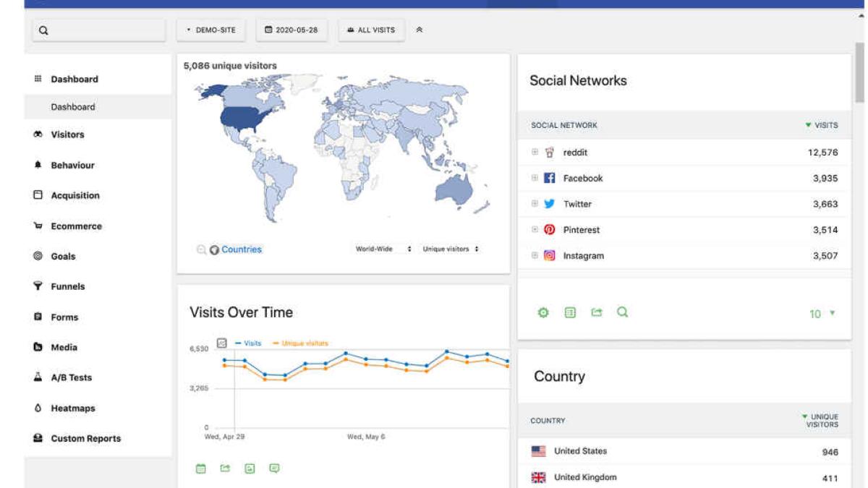868x488 pixels.
Task: Expand the Instagram row
Action: (x=535, y=256)
